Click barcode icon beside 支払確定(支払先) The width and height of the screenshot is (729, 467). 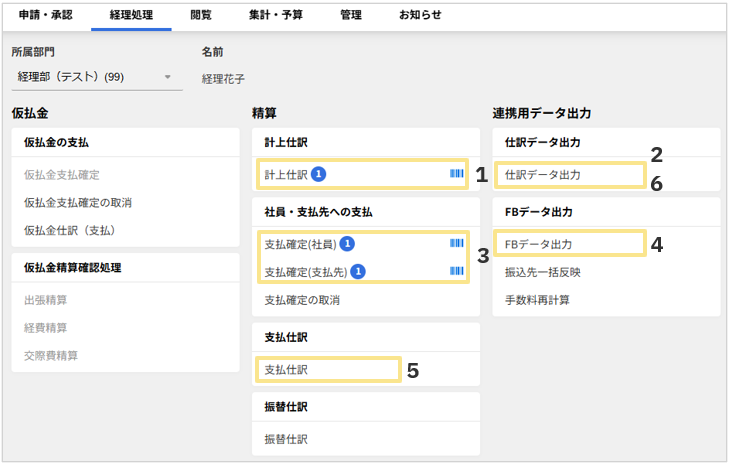(x=456, y=271)
